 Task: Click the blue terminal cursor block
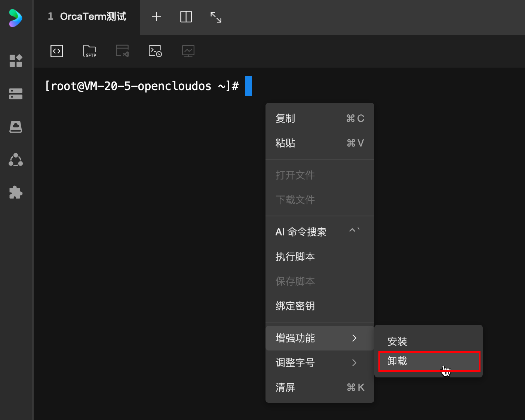pyautogui.click(x=249, y=86)
